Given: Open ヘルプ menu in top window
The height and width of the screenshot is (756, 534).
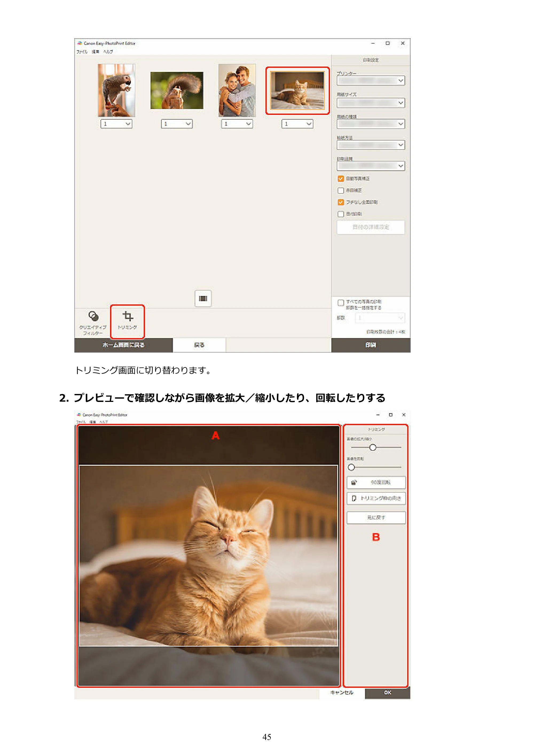Looking at the screenshot, I should coord(108,52).
